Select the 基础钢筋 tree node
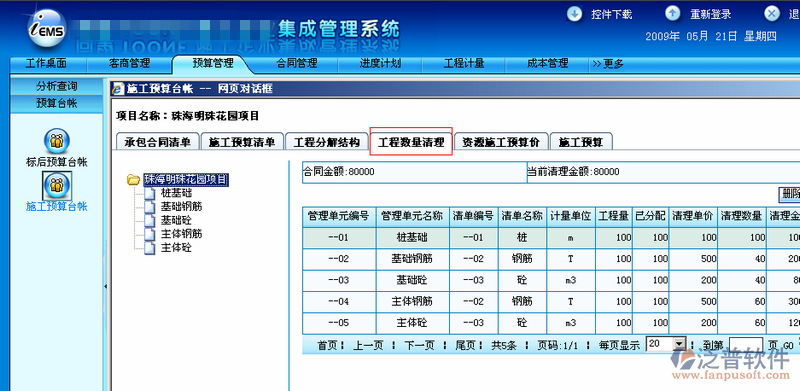Image resolution: width=800 pixels, height=391 pixels. (182, 207)
